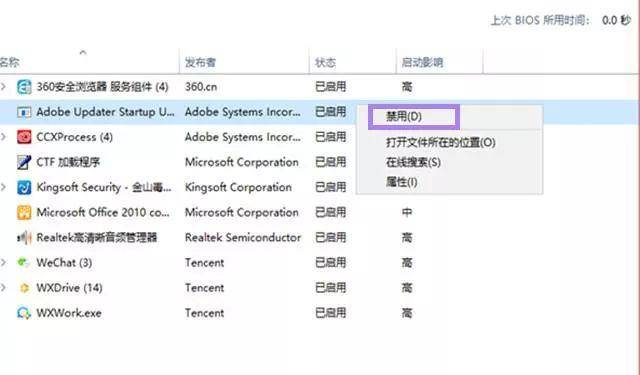The width and height of the screenshot is (640, 375).
Task: Click the Kingsoft Security shield icon
Action: 24,187
